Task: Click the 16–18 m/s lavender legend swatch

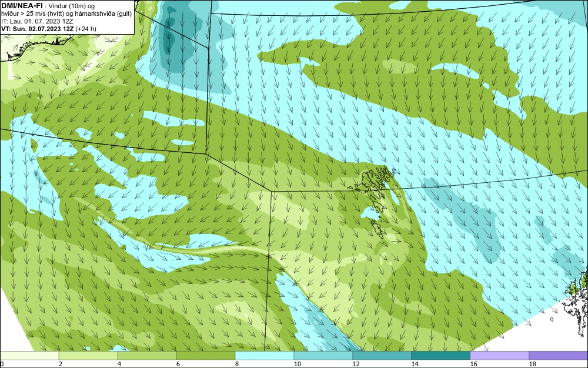Action: 499,355
